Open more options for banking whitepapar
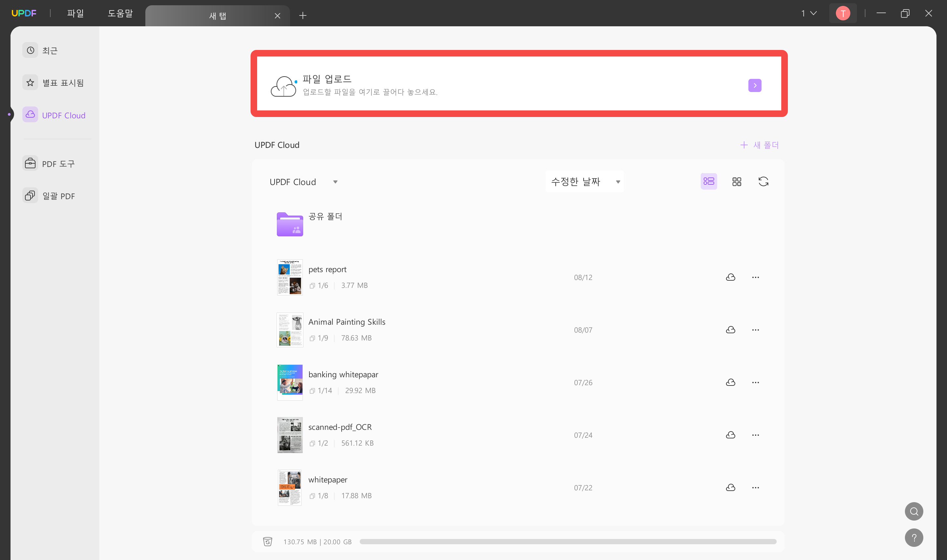The height and width of the screenshot is (560, 947). (x=755, y=382)
